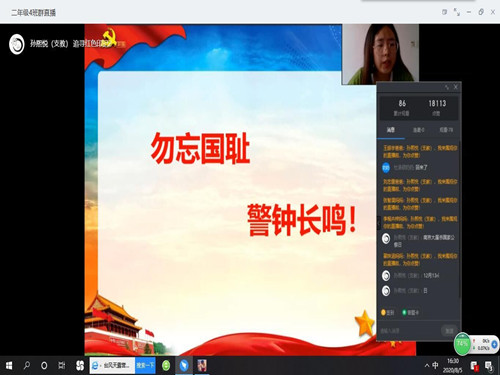Click the chat panel vertical scrollbar
500x375 pixels.
tap(460, 220)
